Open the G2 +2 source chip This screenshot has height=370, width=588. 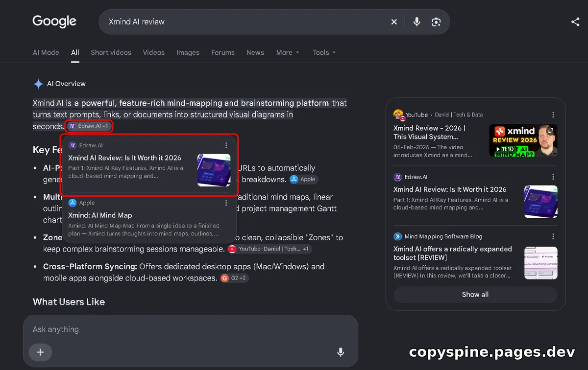(234, 278)
